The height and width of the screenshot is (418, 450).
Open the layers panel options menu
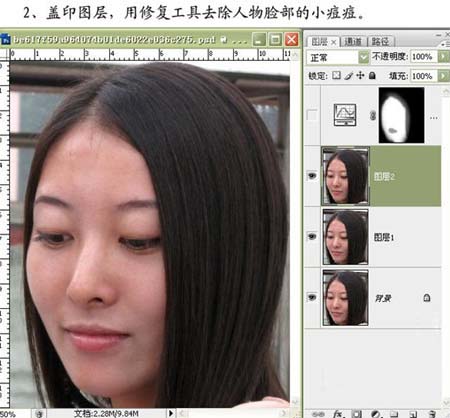[x=446, y=44]
